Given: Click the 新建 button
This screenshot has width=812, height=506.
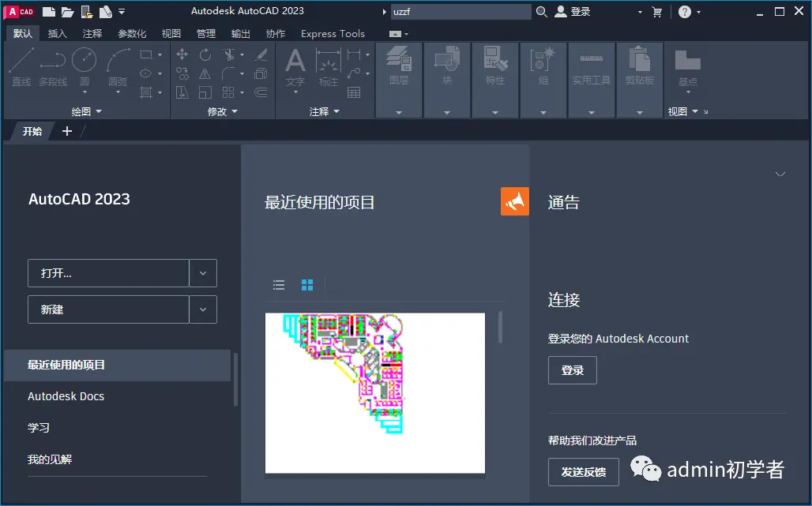Looking at the screenshot, I should tap(108, 309).
